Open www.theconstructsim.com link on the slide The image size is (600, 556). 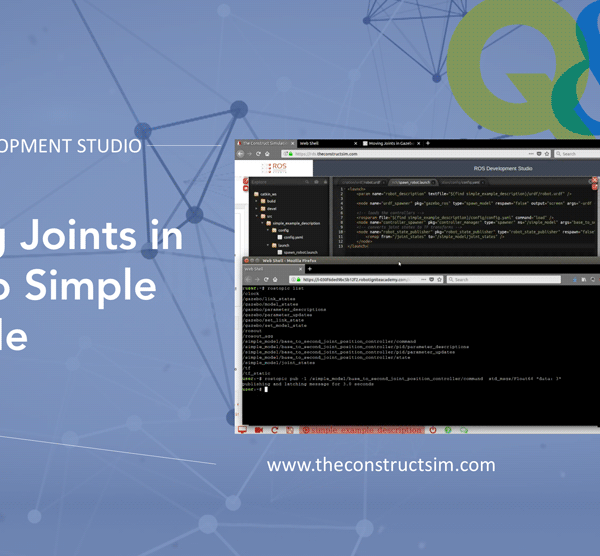click(x=381, y=465)
